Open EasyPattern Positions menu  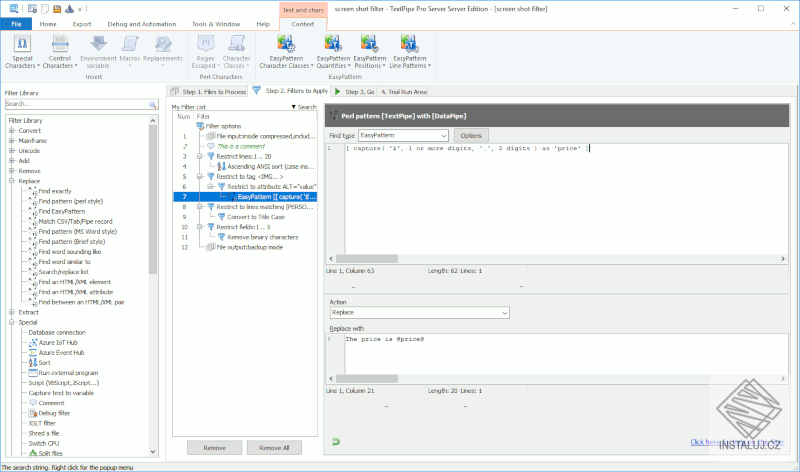click(370, 52)
